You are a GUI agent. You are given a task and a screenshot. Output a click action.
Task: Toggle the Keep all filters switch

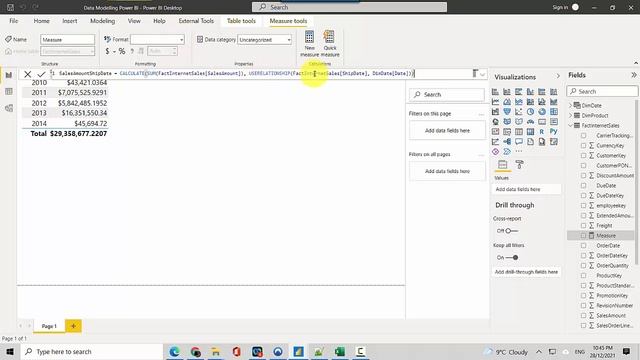(x=512, y=258)
